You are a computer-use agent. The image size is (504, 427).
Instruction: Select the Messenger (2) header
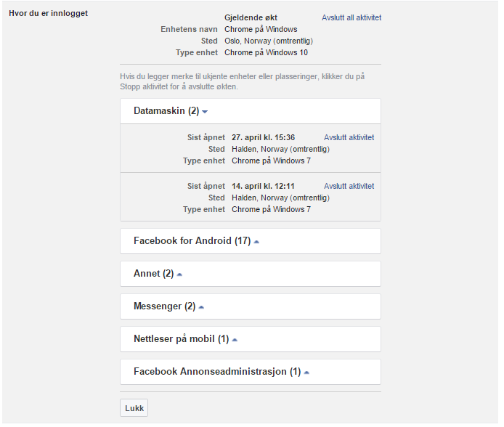pyautogui.click(x=251, y=306)
